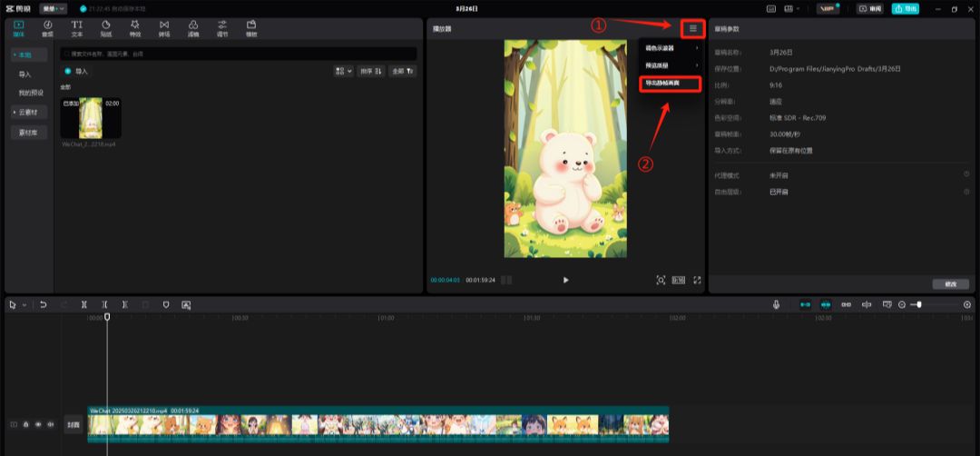Toggle lock on the video track

pyautogui.click(x=25, y=424)
